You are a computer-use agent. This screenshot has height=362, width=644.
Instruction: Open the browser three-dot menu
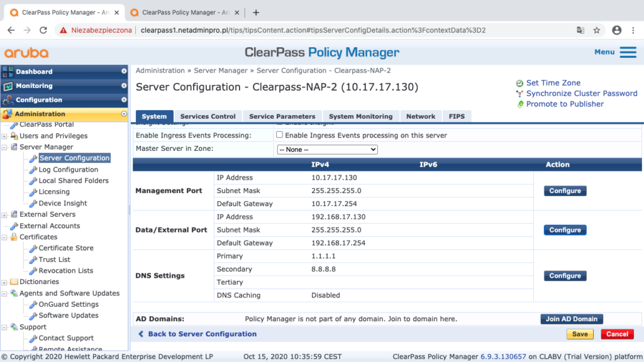(633, 30)
